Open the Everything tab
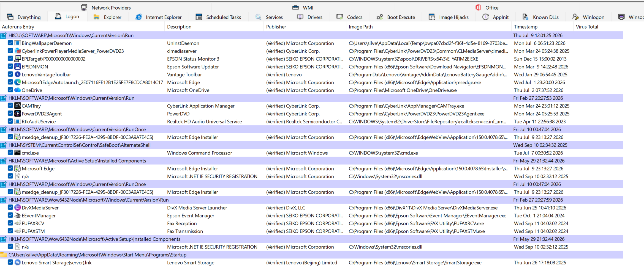 coord(24,17)
